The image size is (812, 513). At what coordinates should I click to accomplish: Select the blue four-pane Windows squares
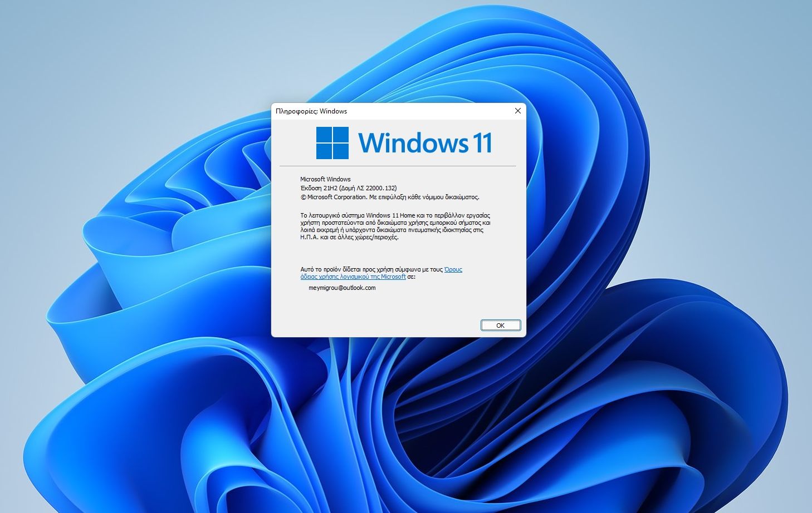pos(332,143)
